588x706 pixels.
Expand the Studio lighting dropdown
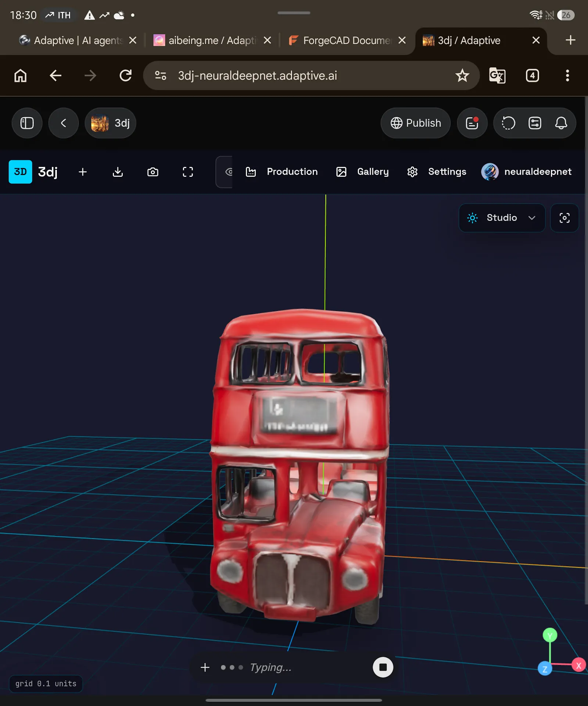pyautogui.click(x=502, y=218)
